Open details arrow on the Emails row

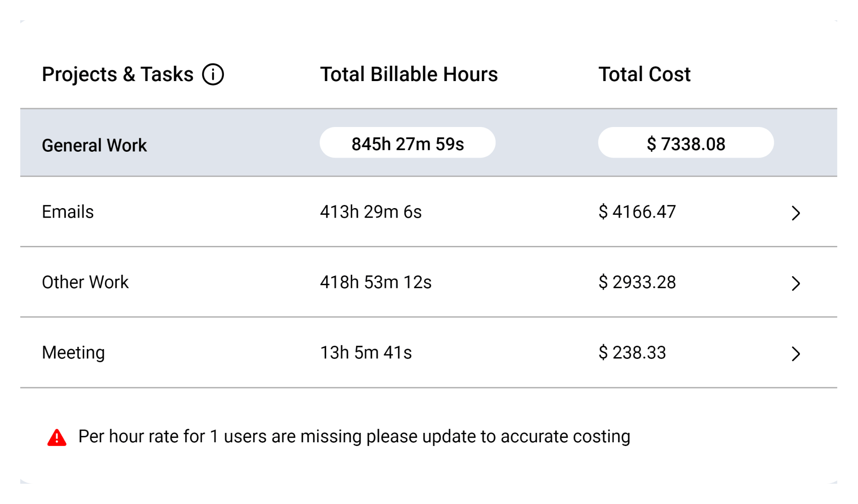tap(796, 213)
